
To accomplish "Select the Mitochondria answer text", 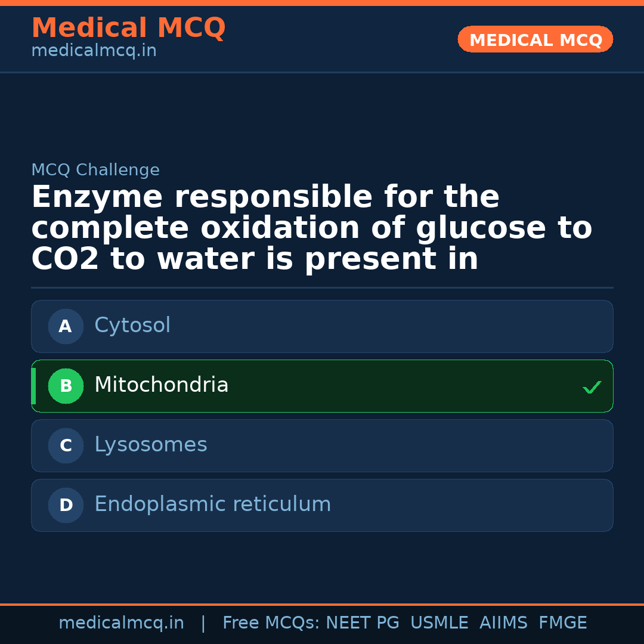I will 162,386.
